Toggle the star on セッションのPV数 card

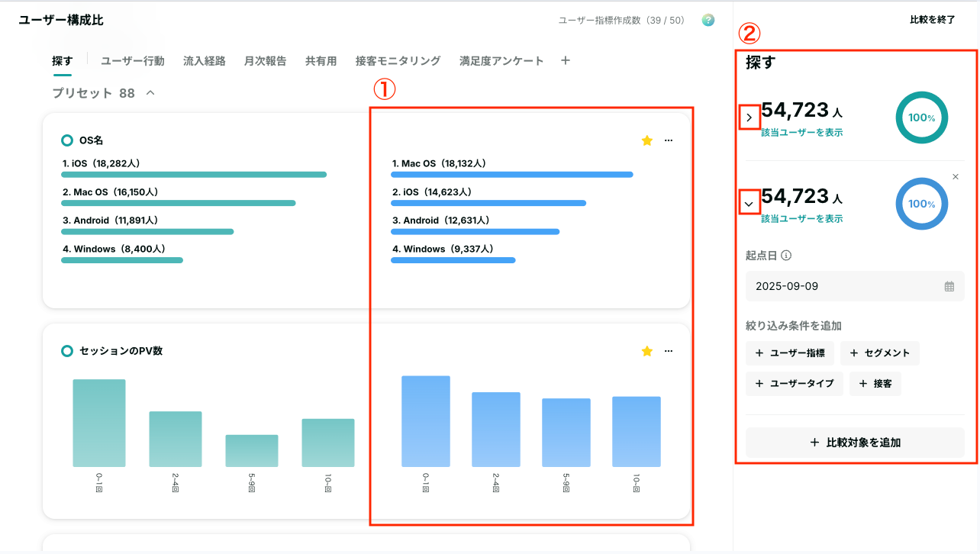coord(647,351)
